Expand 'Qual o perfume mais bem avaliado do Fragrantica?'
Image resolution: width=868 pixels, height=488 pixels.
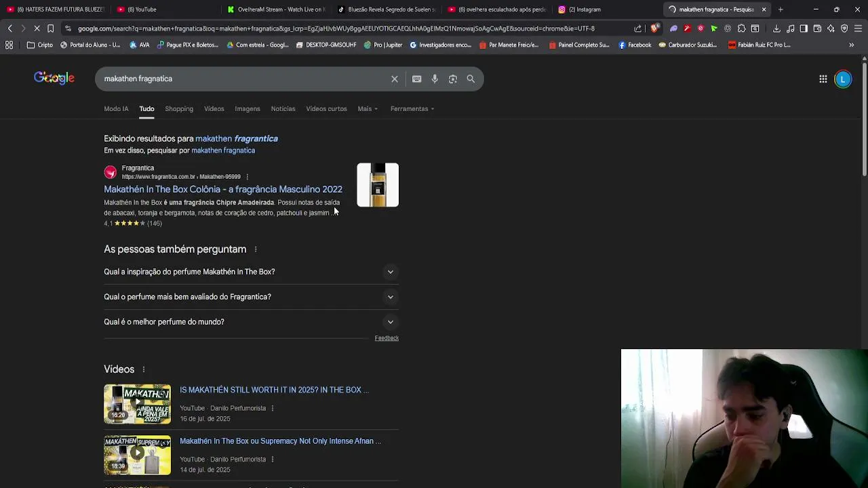(x=251, y=297)
